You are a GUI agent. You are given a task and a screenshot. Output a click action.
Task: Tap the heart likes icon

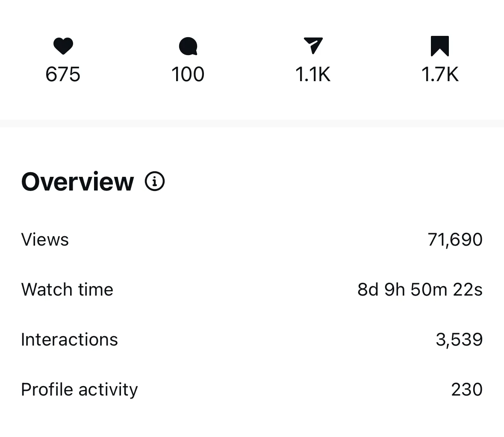coord(63,46)
